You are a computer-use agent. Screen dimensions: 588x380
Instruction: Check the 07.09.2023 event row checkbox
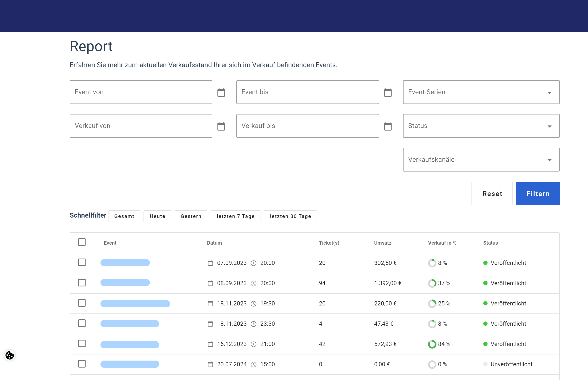82,262
